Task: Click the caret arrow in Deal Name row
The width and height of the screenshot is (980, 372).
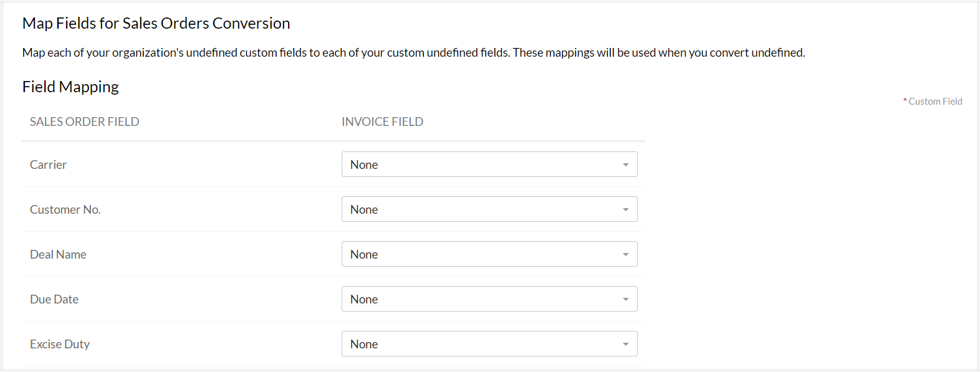Action: coord(625,255)
